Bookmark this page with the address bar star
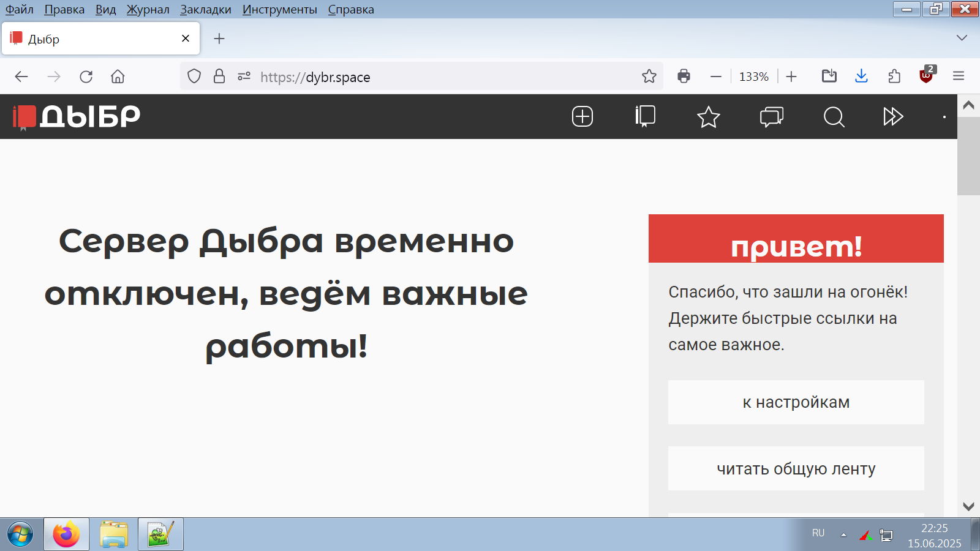 click(649, 77)
